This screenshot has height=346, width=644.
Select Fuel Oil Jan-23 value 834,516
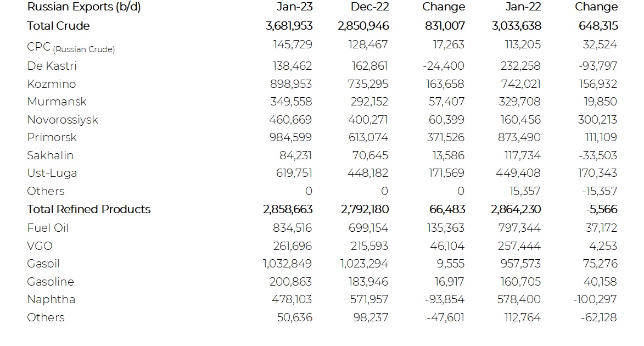[x=292, y=228]
